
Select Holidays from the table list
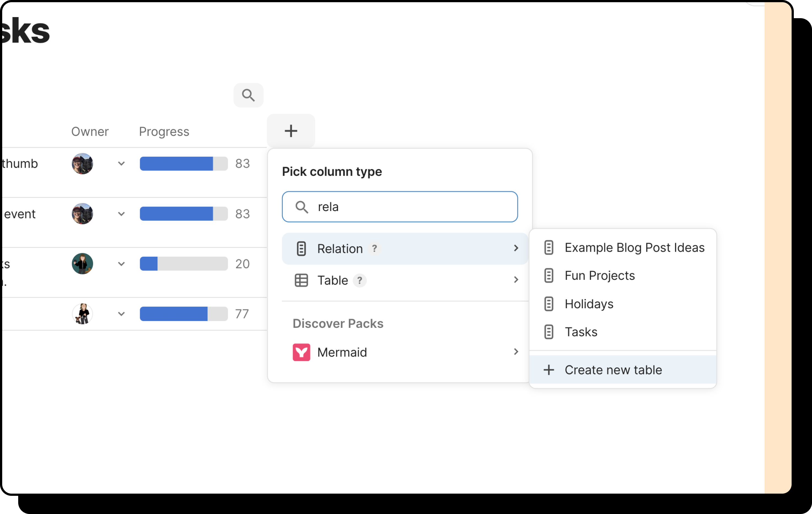(x=589, y=303)
